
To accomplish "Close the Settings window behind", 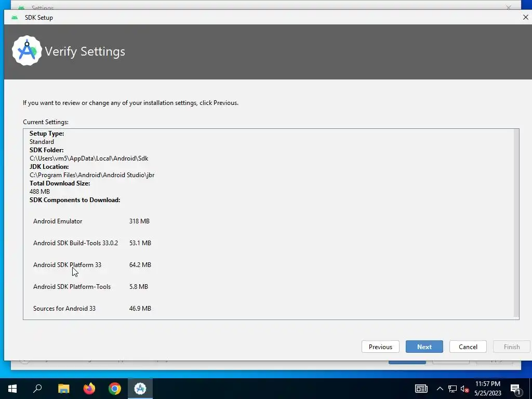I will 508,7.
